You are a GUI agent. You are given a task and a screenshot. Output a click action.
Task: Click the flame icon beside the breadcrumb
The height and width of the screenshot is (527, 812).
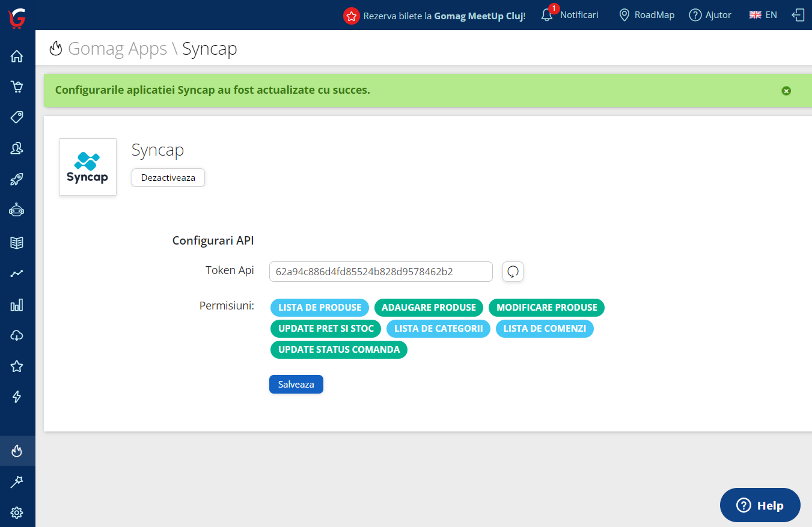coord(56,48)
